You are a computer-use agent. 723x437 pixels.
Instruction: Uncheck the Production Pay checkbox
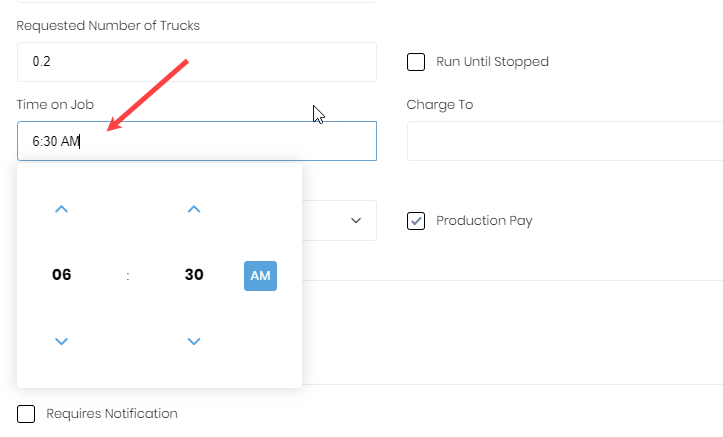tap(416, 221)
